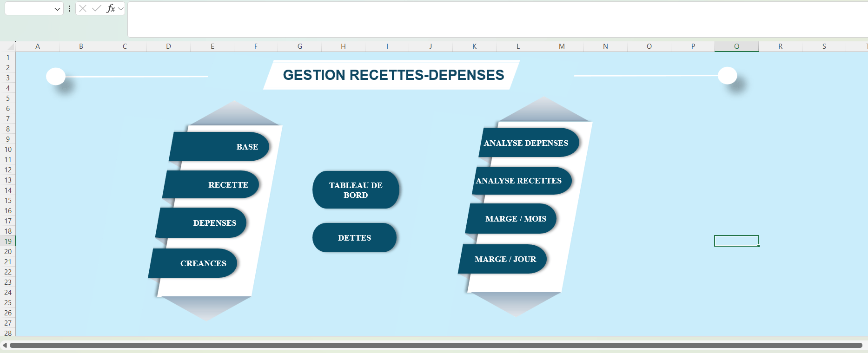Viewport: 868px width, 353px height.
Task: Click the MARGE / JOUR button
Action: coord(503,259)
